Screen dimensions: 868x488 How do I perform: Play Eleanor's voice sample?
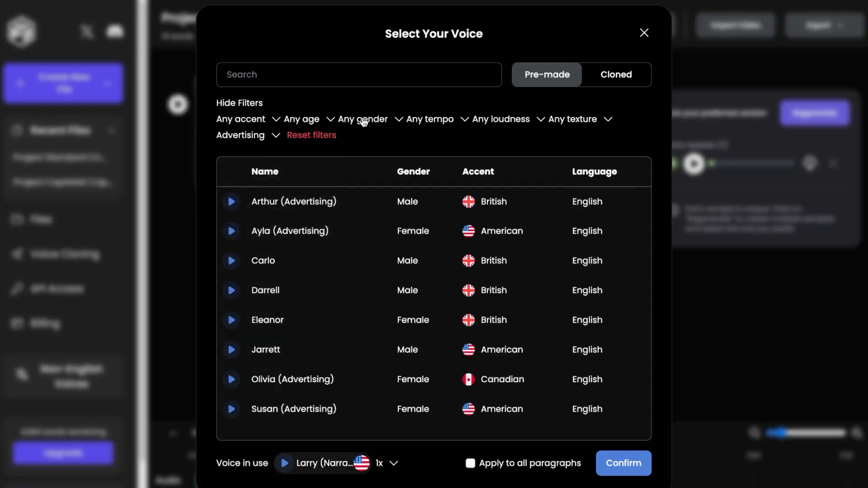click(231, 320)
